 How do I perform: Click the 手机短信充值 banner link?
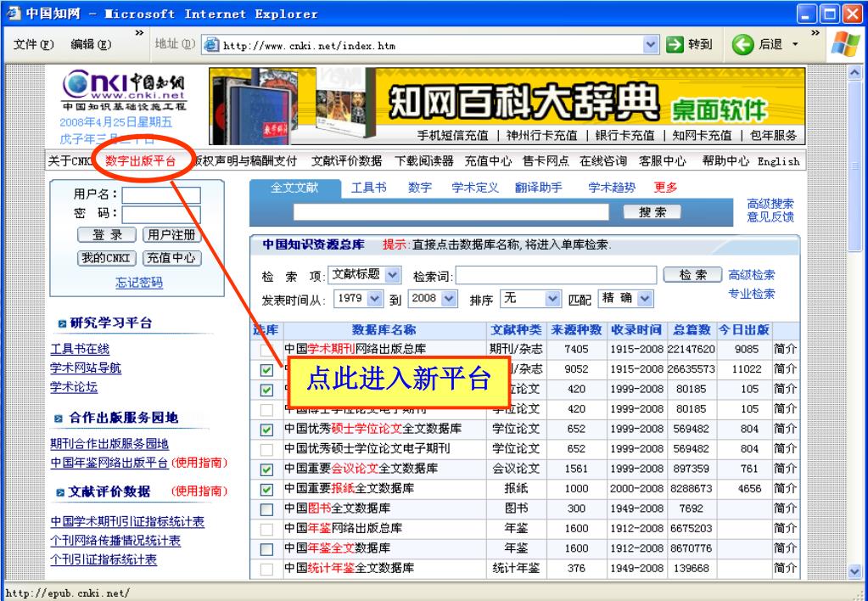pyautogui.click(x=452, y=136)
